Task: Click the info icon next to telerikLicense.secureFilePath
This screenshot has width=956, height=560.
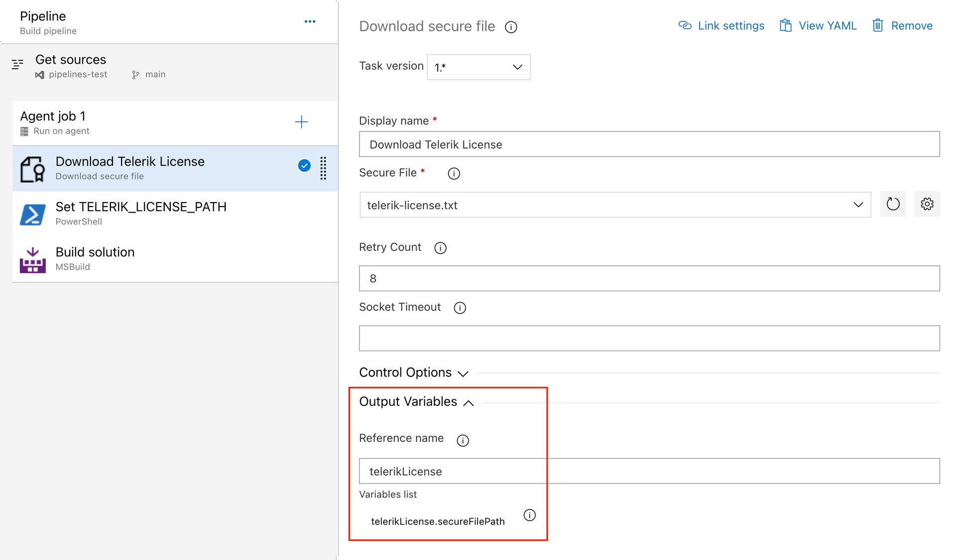Action: tap(529, 515)
